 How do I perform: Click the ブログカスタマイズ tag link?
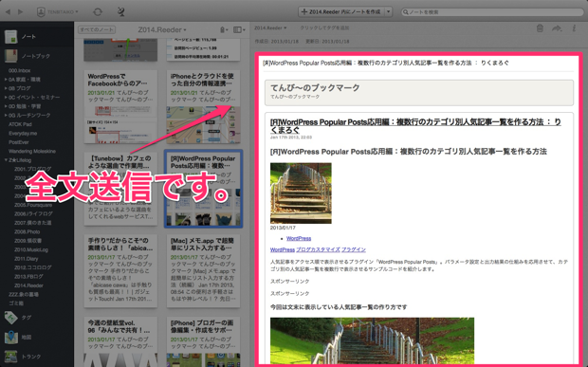[x=318, y=249]
